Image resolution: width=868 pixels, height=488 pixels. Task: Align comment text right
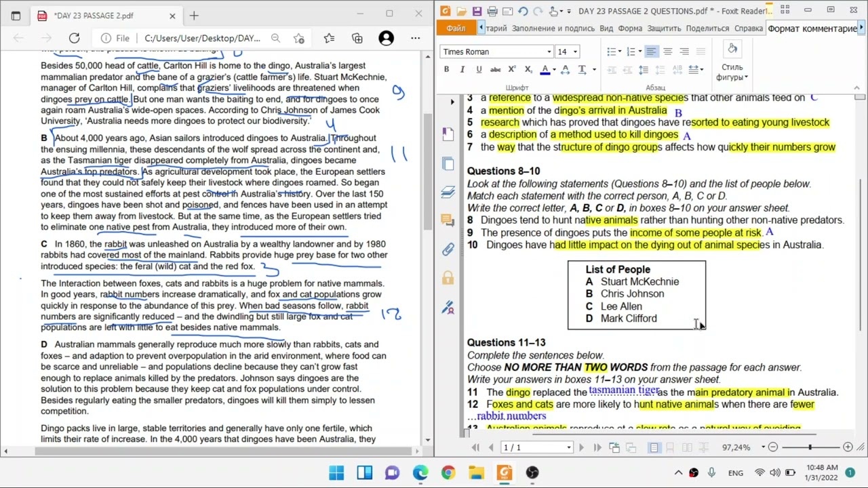coord(684,52)
